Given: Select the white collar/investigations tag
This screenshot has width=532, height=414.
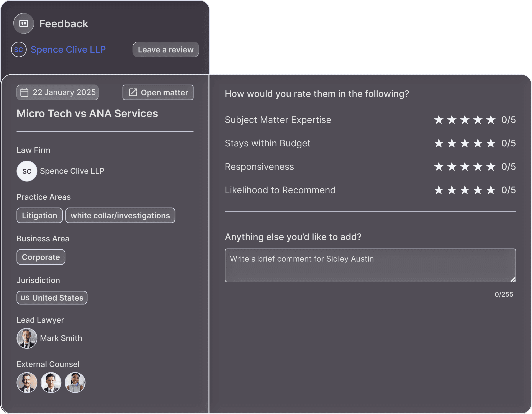Looking at the screenshot, I should click(x=120, y=215).
